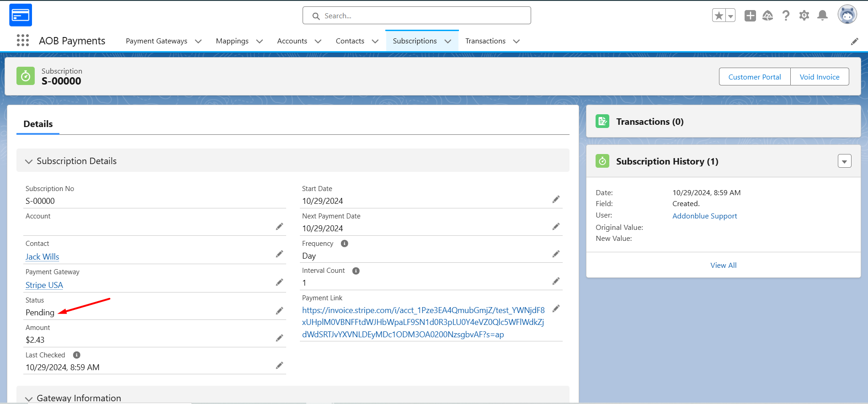Open the Favorites list dropdown arrow
Image resolution: width=868 pixels, height=404 pixels.
(730, 16)
